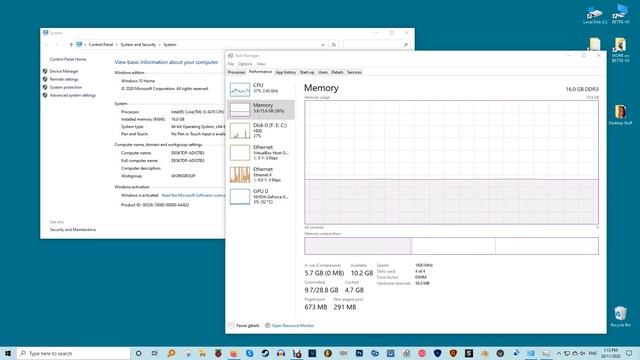Open the Action Centre notifications
Viewport: 640px width, 360px height.
click(x=629, y=353)
